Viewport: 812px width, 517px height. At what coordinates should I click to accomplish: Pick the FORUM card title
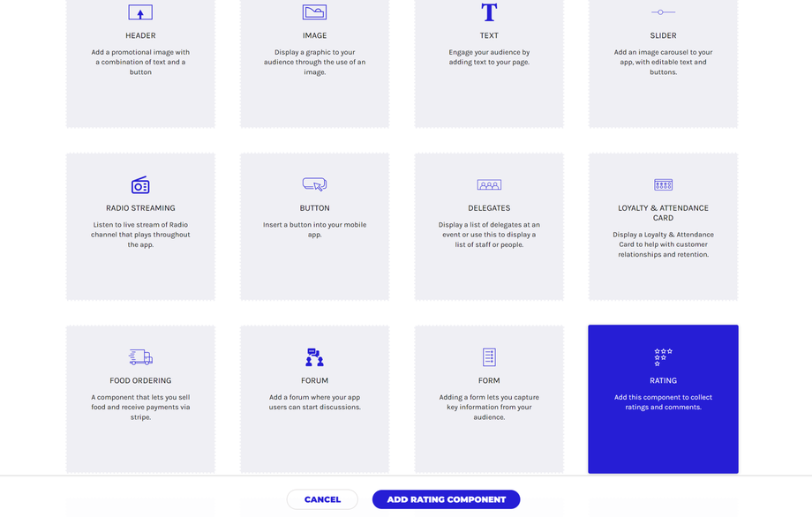click(x=314, y=380)
